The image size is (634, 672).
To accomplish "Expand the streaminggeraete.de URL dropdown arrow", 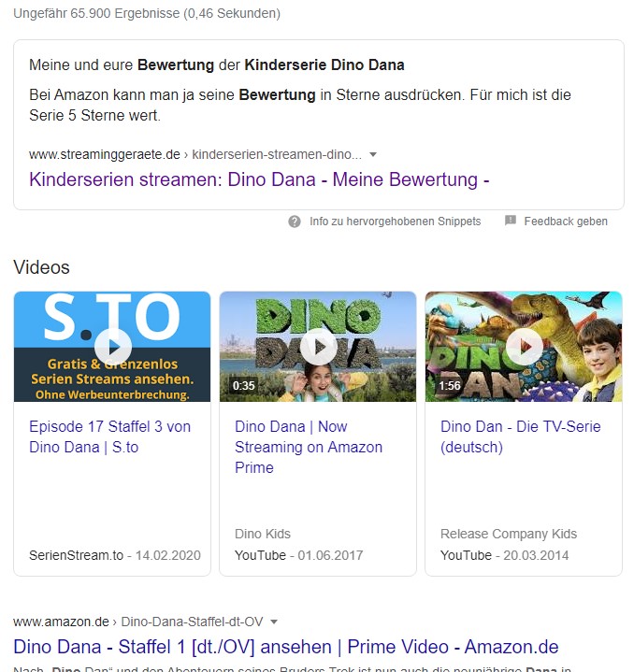I will tap(373, 155).
